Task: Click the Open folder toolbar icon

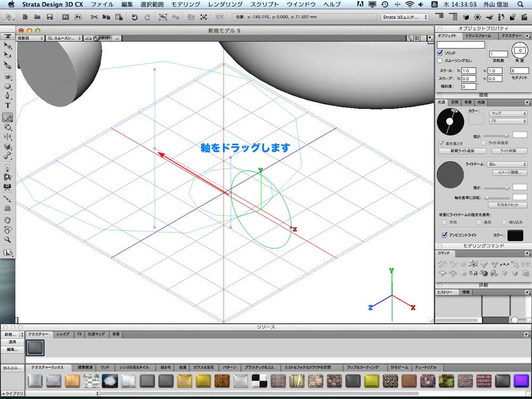Action: tap(37, 17)
